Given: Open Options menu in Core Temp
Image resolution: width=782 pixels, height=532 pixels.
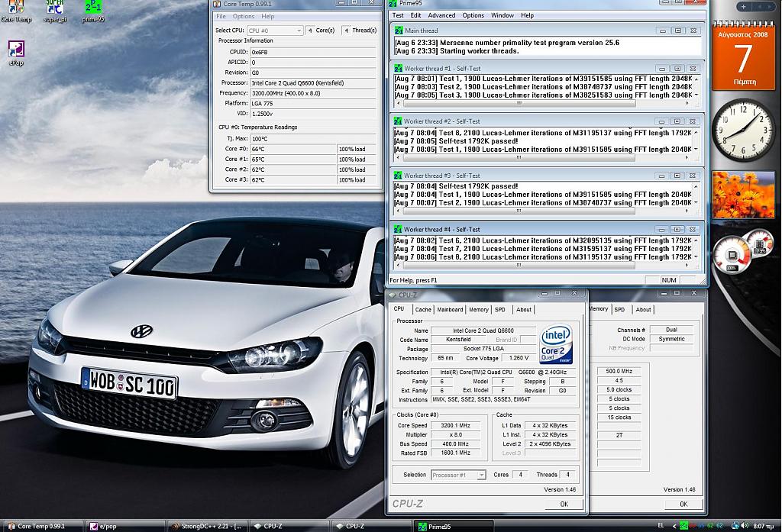Looking at the screenshot, I should [x=244, y=16].
